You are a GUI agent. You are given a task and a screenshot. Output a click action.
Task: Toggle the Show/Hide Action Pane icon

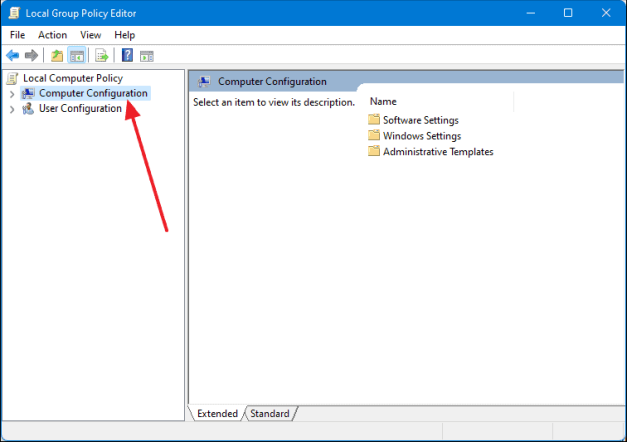147,56
